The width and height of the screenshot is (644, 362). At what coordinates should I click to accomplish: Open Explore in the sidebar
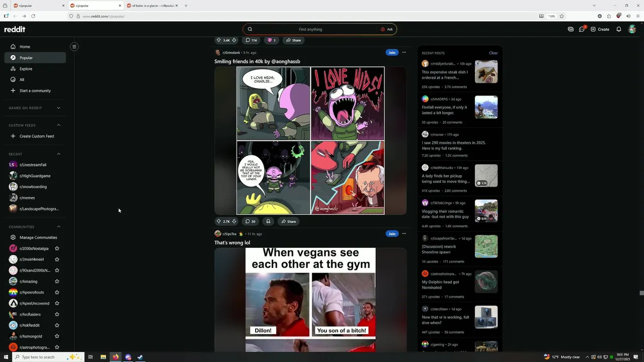[35, 69]
